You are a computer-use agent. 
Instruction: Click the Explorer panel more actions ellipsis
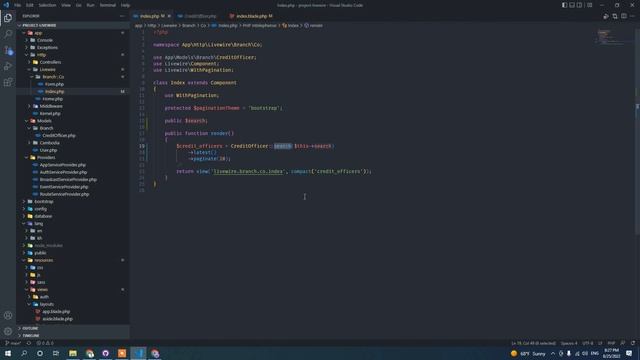122,16
